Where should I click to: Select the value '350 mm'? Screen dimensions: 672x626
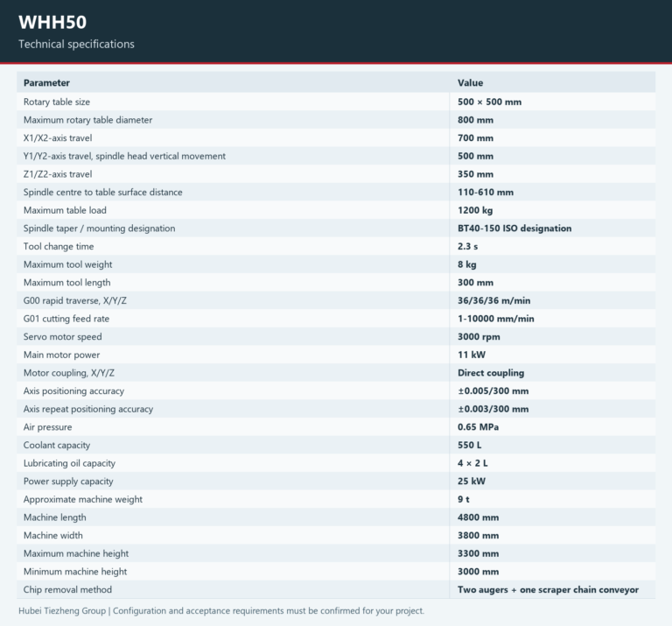click(475, 174)
